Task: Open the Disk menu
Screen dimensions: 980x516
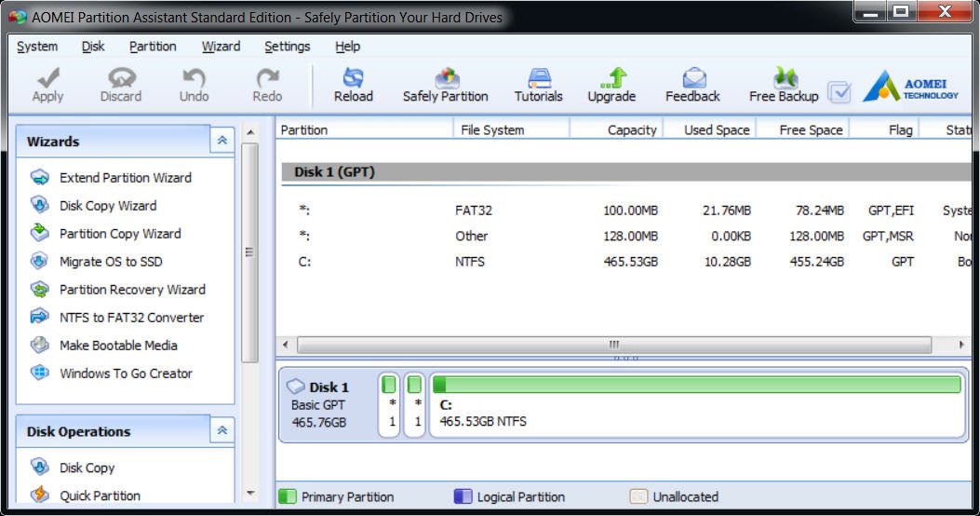Action: click(x=93, y=47)
